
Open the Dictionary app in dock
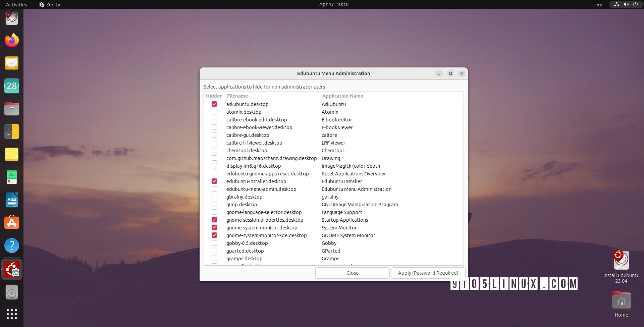[12, 177]
